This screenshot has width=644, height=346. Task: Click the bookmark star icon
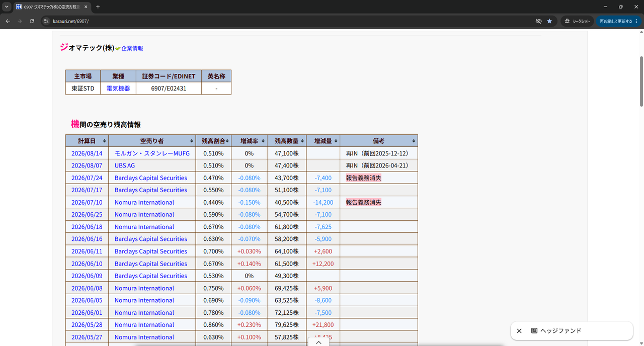coord(549,21)
